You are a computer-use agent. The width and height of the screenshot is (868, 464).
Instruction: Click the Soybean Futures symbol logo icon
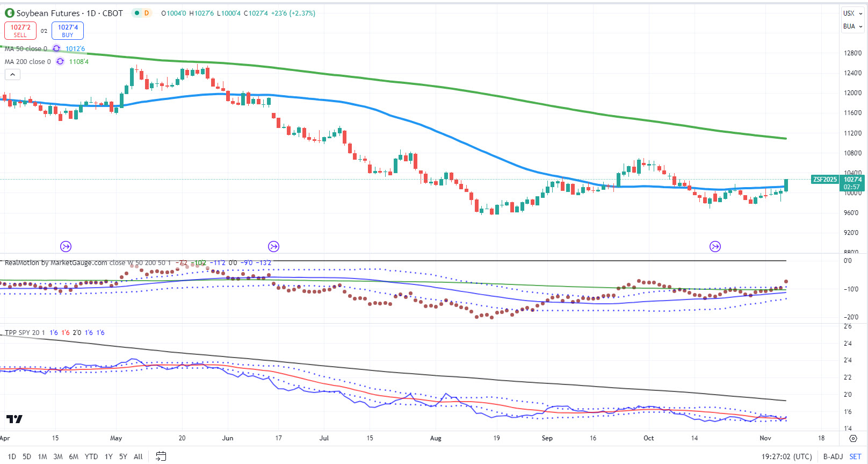9,13
